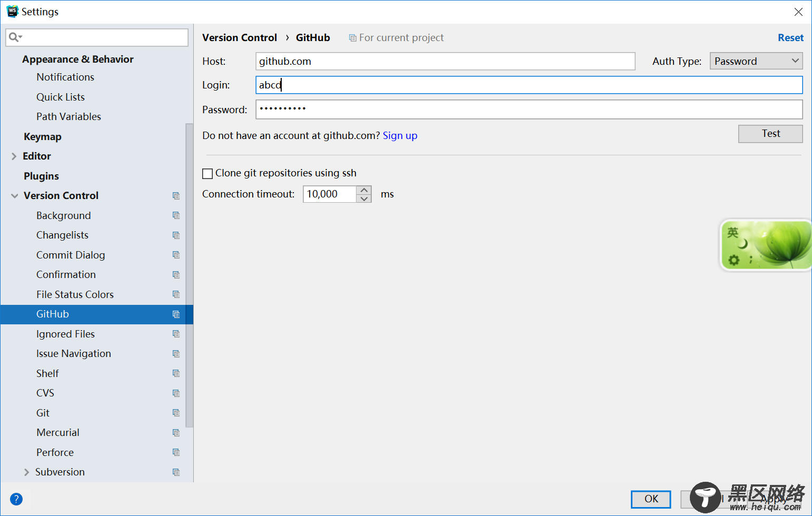The height and width of the screenshot is (516, 812).
Task: Open the Git settings page
Action: coord(43,413)
